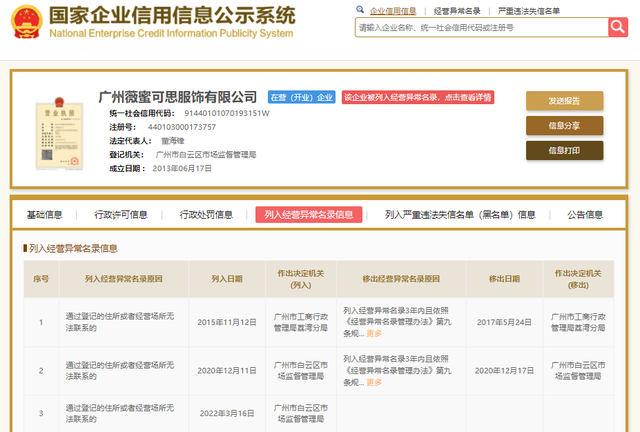
Task: Open the business license thumbnail image
Action: click(60, 134)
